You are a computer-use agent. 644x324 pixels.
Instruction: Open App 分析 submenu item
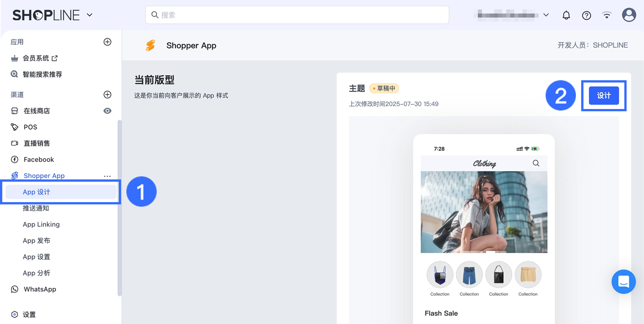(36, 273)
